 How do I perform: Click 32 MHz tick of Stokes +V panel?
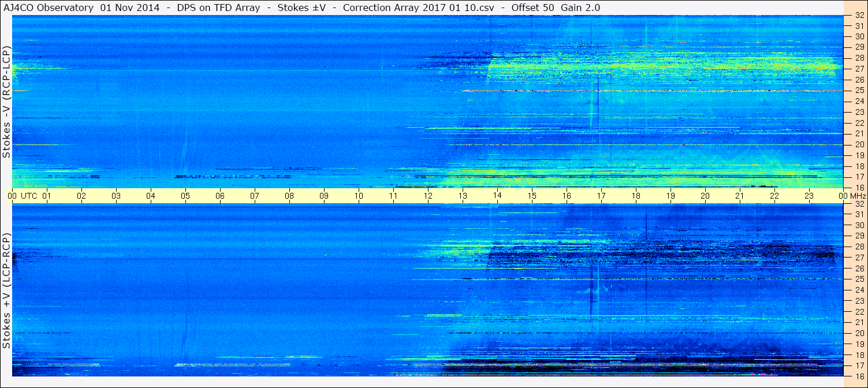tap(859, 204)
